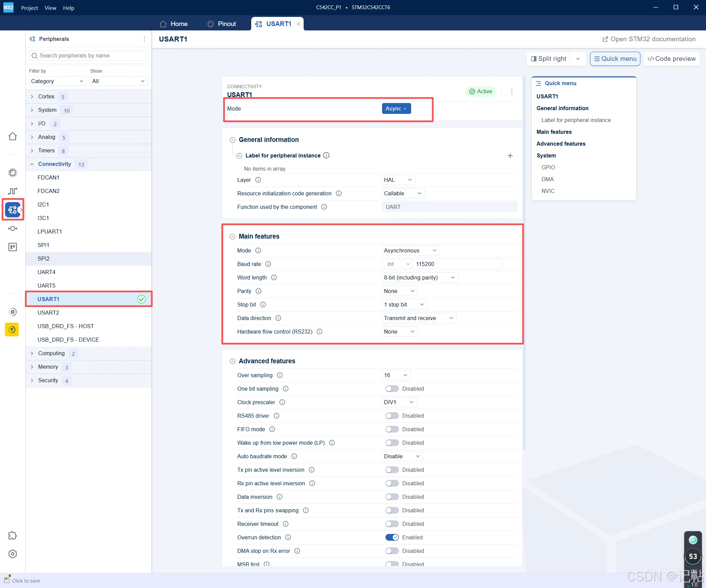706x588 pixels.
Task: Open Code preview
Action: click(672, 59)
